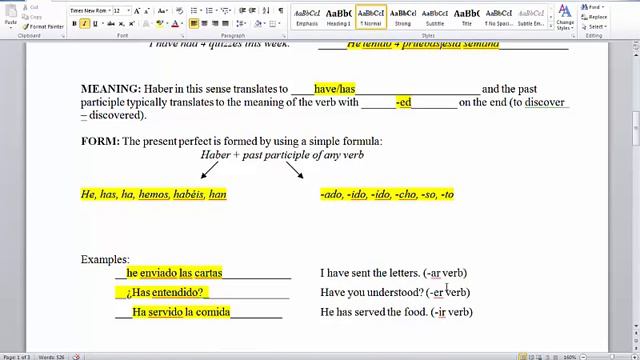Create a multilevel list
Screen dimensions: 640x360
coord(224,11)
